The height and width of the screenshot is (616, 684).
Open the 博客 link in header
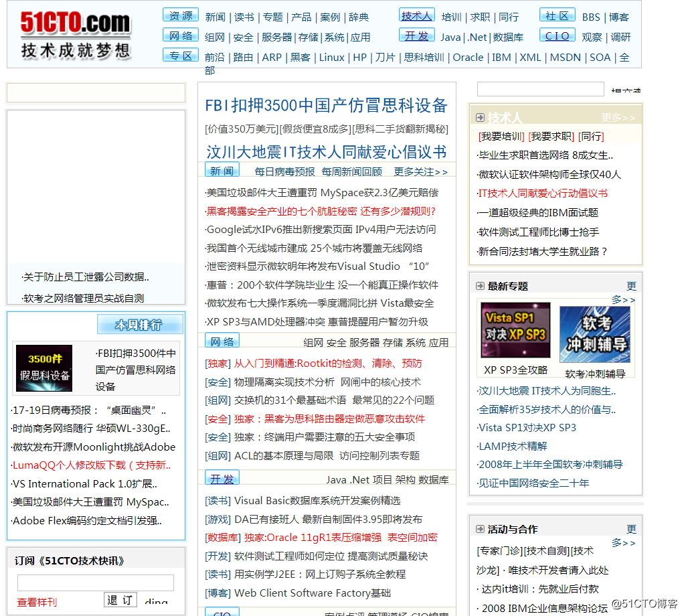pyautogui.click(x=619, y=17)
